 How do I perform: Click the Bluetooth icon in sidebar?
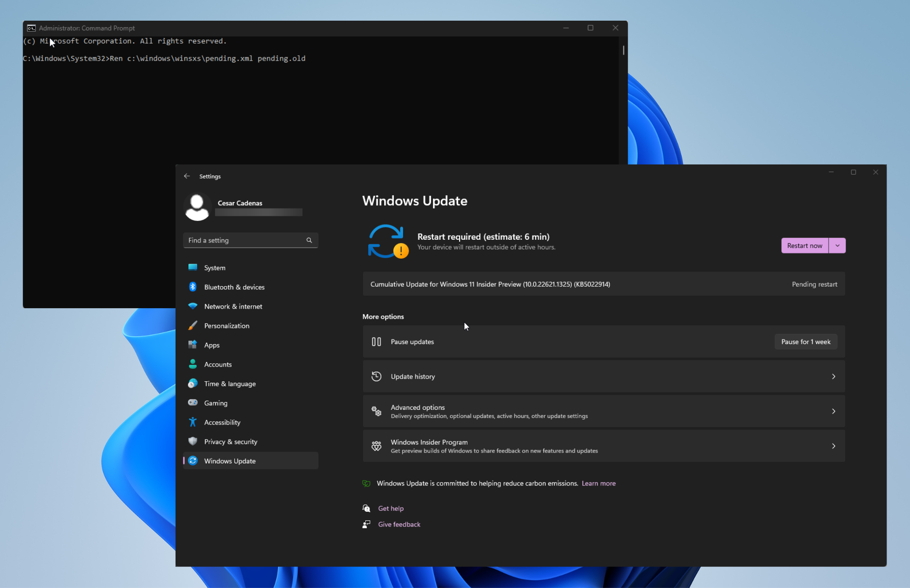tap(193, 287)
